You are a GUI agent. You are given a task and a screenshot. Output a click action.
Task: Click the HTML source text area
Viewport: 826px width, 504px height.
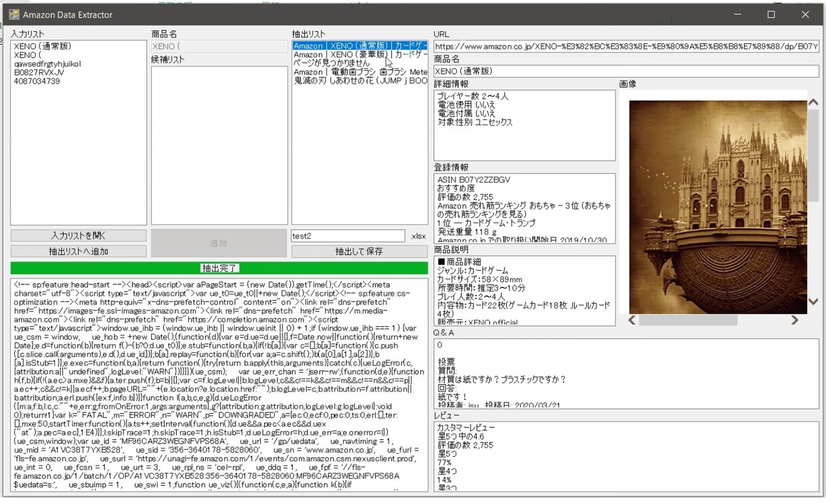pos(219,385)
